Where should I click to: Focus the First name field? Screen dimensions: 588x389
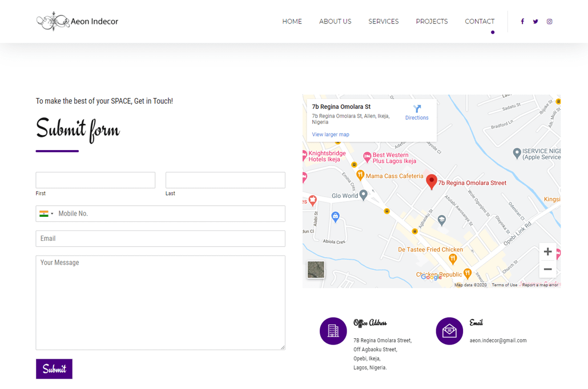(95, 180)
